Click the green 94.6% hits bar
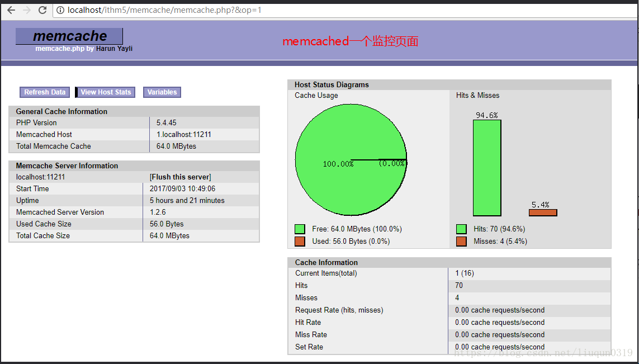 [487, 168]
